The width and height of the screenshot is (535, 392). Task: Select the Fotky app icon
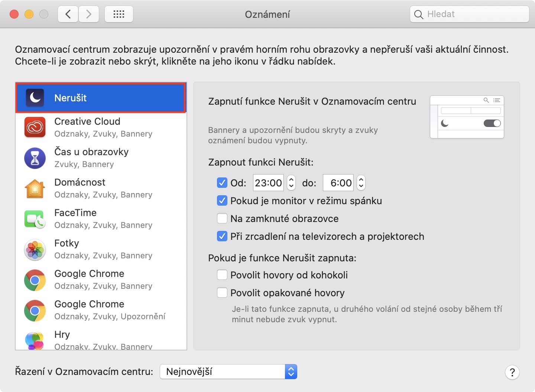point(35,249)
